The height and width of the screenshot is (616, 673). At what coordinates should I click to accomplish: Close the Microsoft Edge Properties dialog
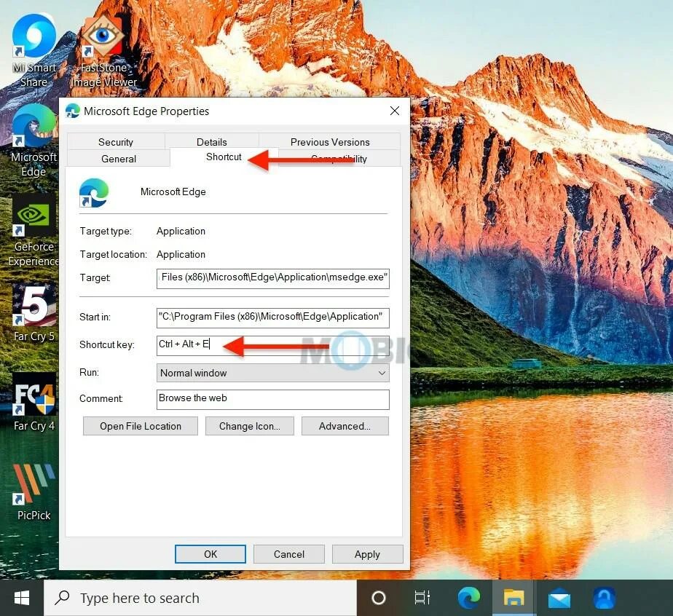(395, 111)
